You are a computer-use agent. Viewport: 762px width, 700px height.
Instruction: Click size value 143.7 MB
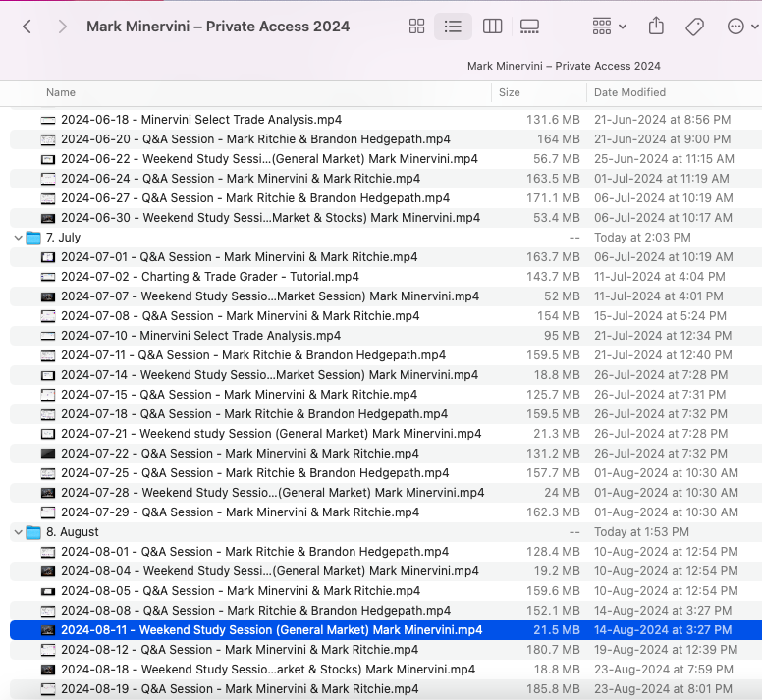coord(553,277)
